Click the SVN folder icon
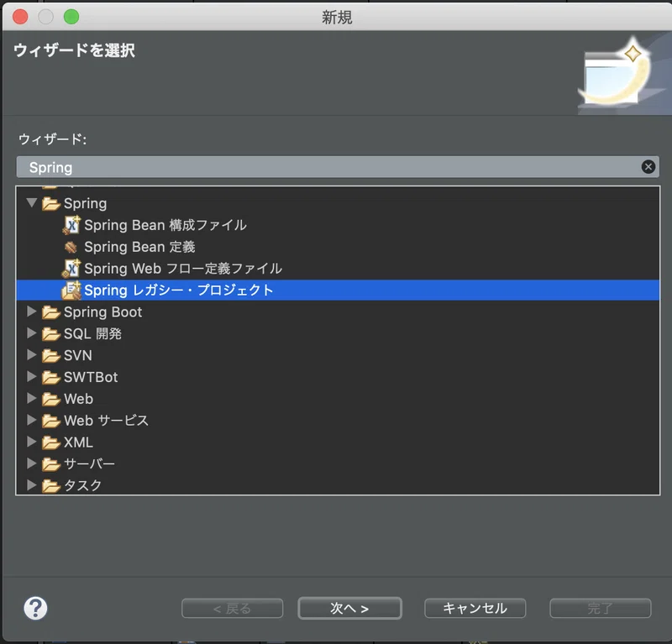The height and width of the screenshot is (644, 672). (x=51, y=356)
